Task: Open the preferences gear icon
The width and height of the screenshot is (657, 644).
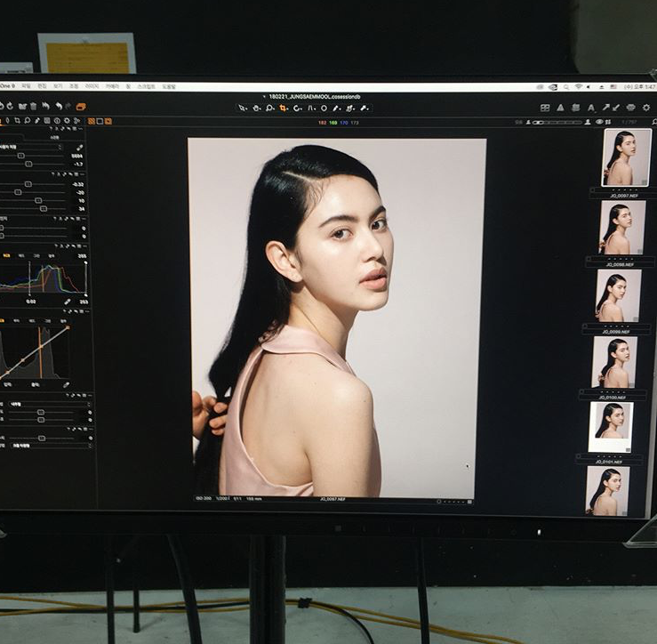Action: pyautogui.click(x=646, y=108)
